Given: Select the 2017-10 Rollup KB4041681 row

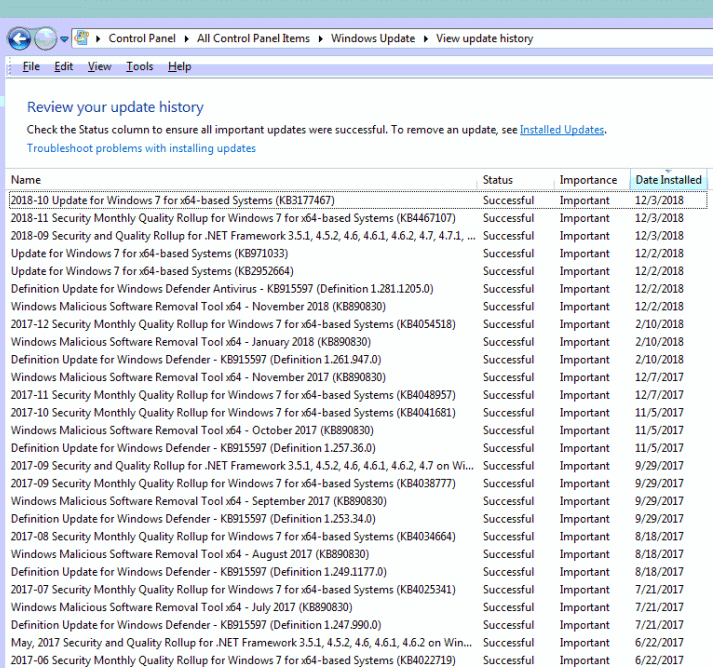Looking at the screenshot, I should tap(357, 413).
